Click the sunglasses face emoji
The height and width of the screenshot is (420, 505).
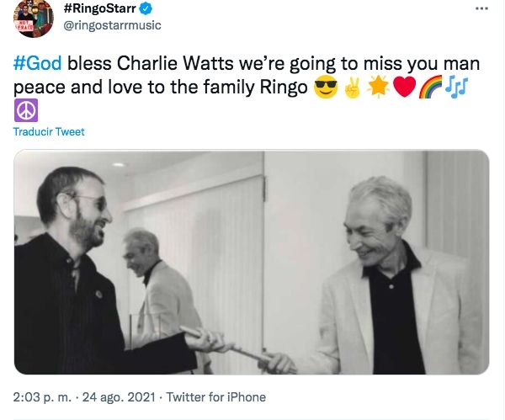pos(324,87)
